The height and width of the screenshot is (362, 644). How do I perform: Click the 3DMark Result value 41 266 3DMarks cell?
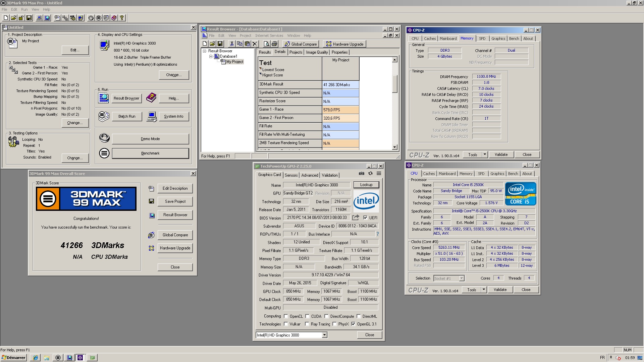(340, 84)
